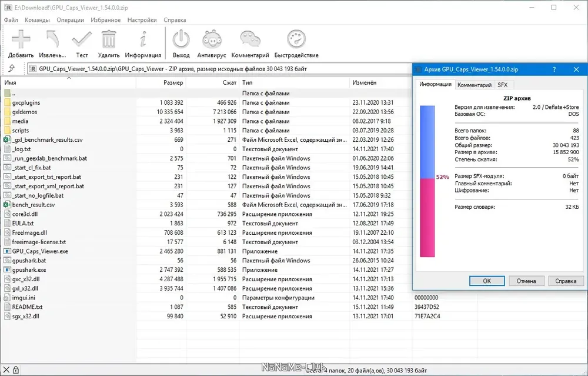588x376 pixels.
Task: Launch the Антивирус toolbar icon
Action: coord(212,39)
